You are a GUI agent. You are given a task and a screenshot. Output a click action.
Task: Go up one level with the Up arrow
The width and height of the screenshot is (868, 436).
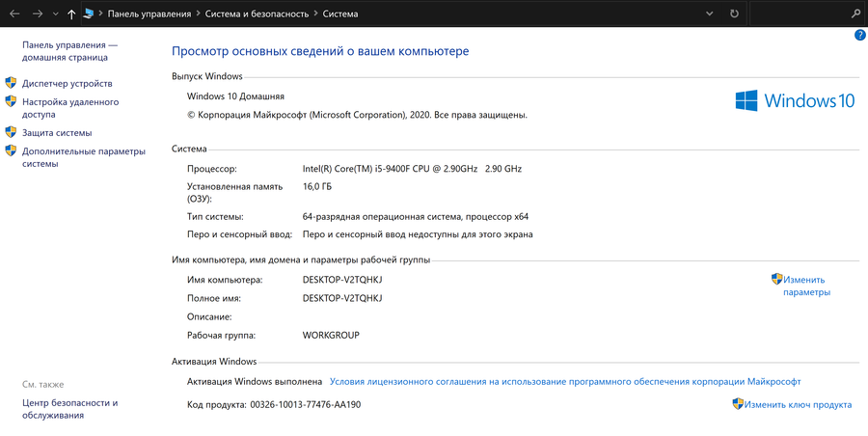[71, 14]
